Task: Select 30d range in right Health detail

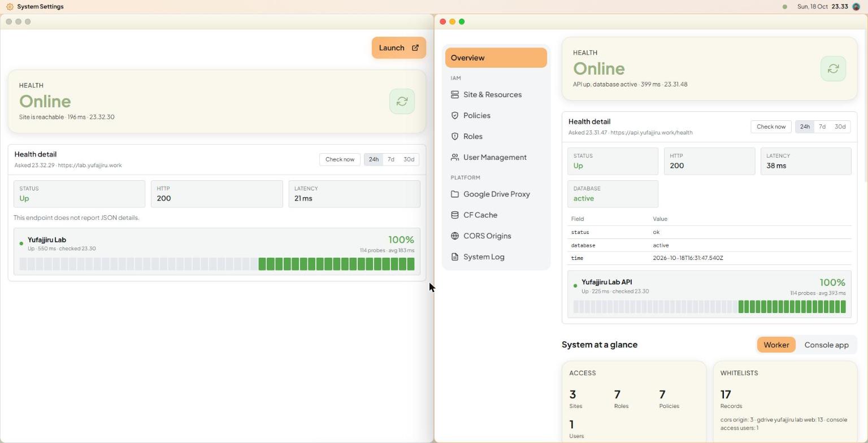Action: coord(840,127)
